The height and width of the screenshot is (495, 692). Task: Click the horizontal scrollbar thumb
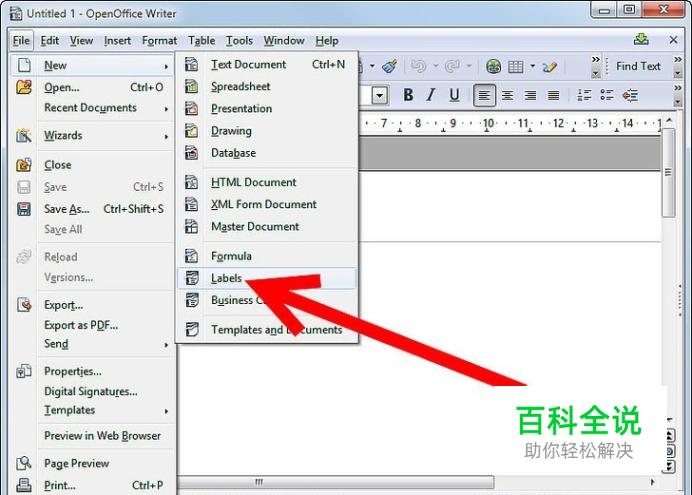(x=336, y=482)
